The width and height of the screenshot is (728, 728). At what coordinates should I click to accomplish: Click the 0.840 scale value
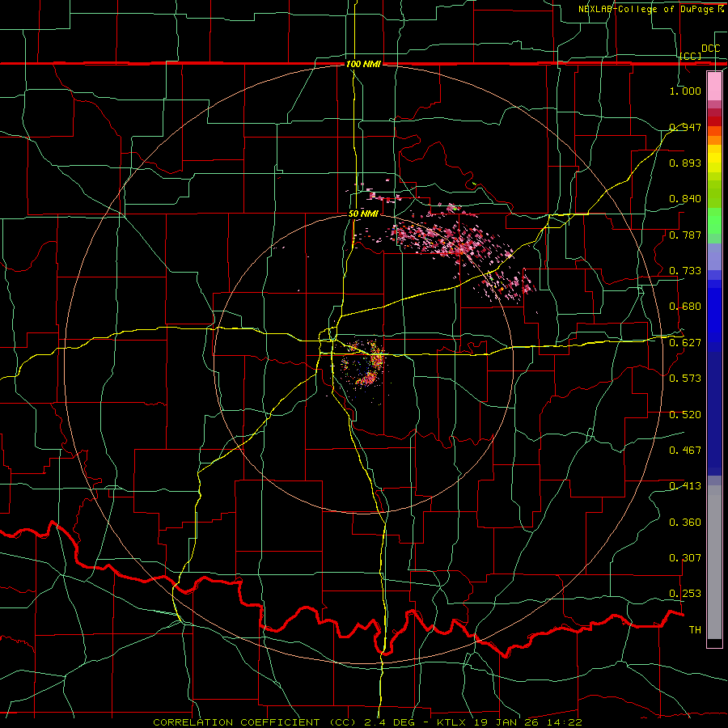[x=685, y=199]
